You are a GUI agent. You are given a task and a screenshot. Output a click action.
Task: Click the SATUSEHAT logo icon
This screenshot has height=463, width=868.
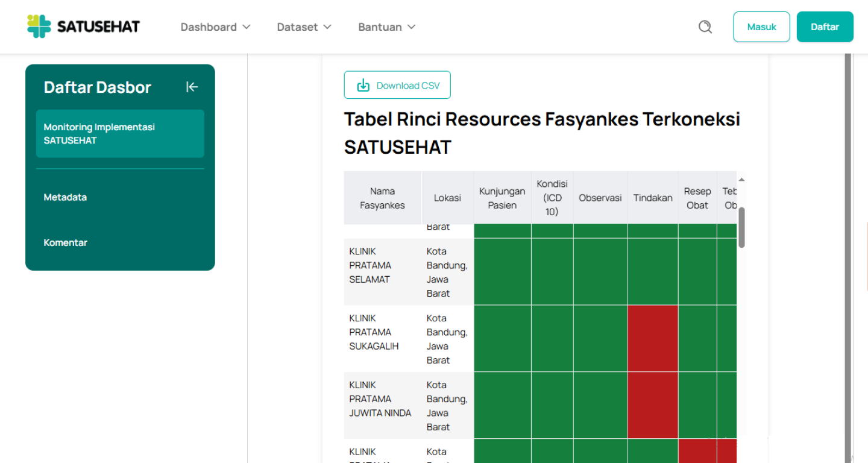(39, 27)
